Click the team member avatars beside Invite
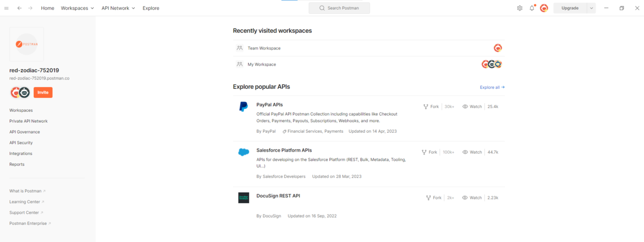This screenshot has height=242, width=644. 20,92
